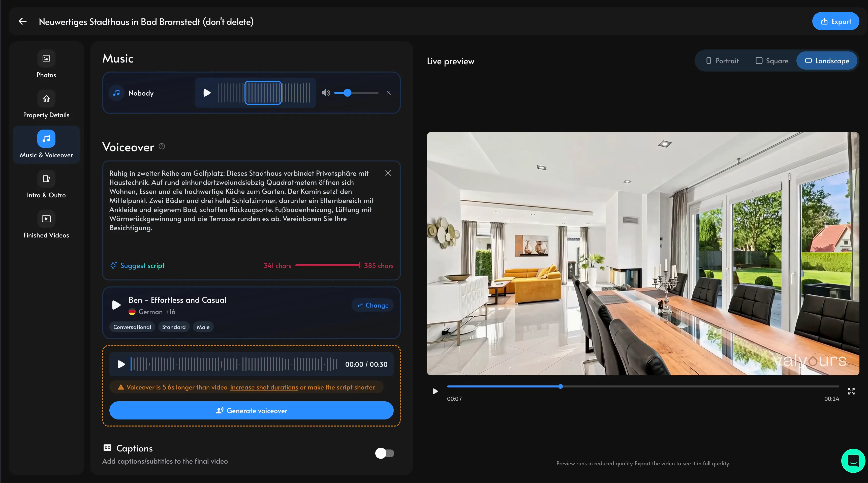Click Change to pick another voice
Viewport: 868px width, 483px height.
373,305
